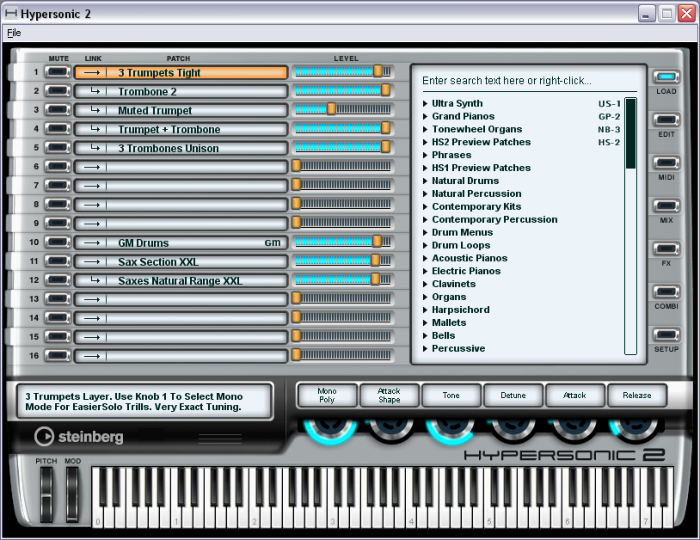Viewport: 700px width, 540px height.
Task: Click link arrow for GM Drums
Action: click(92, 243)
